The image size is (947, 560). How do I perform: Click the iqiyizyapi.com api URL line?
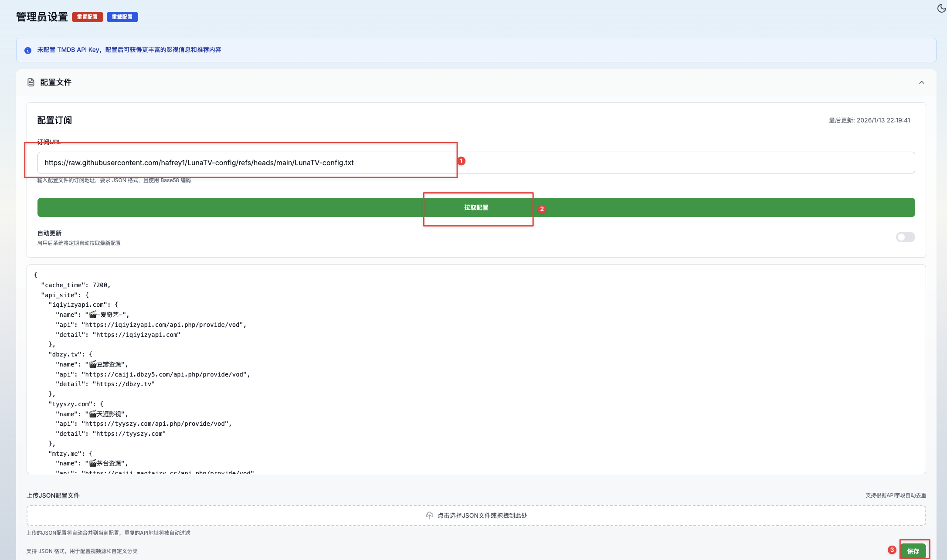coord(151,325)
